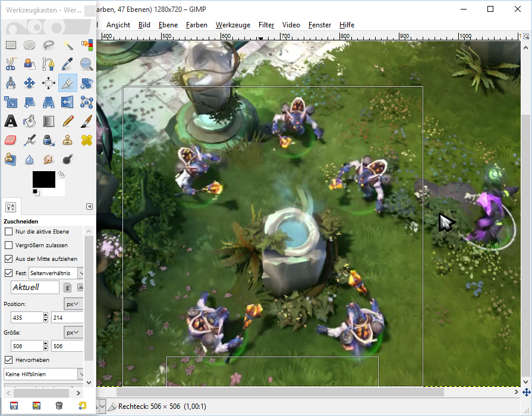Screen dimensions: 532x416
Task: Select the Dodge/Burn tool
Action: point(68,159)
